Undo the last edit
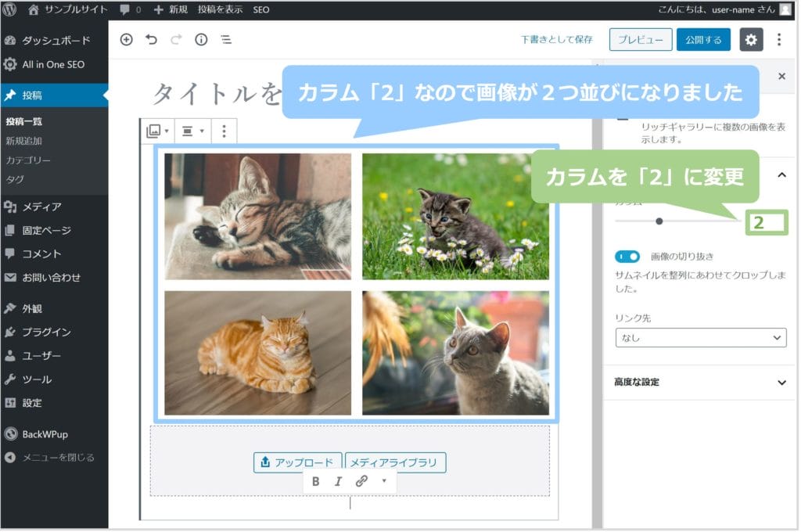This screenshot has width=801, height=532. [151, 40]
